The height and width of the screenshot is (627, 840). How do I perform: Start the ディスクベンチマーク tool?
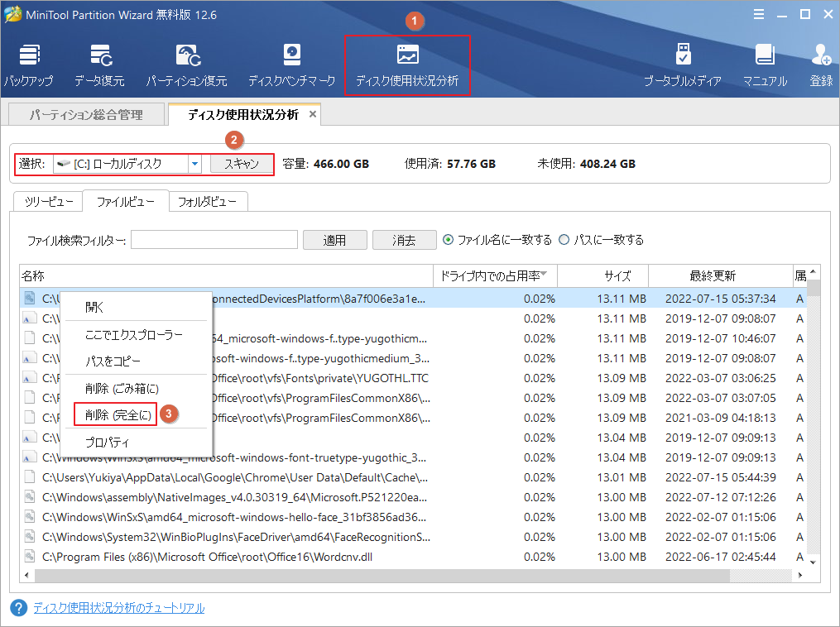[291, 65]
